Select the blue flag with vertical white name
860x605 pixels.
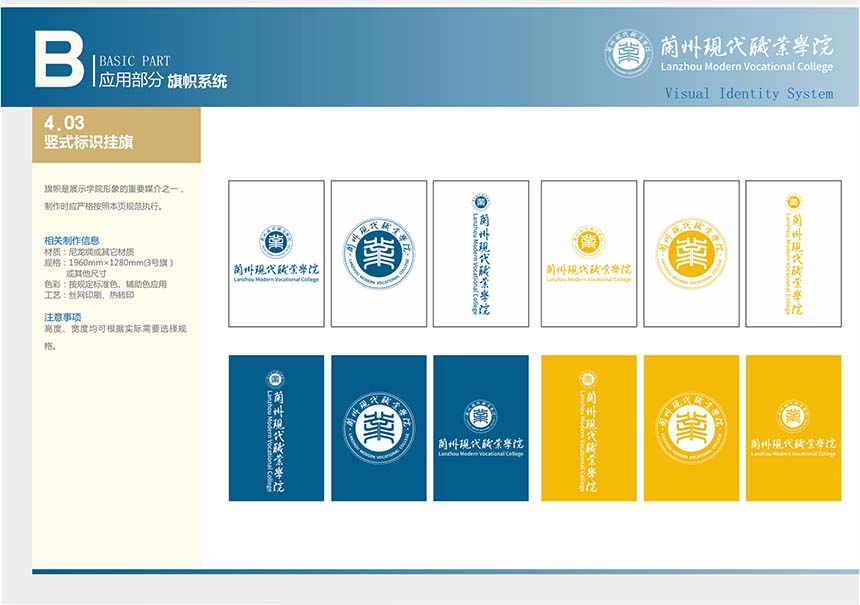(276, 428)
